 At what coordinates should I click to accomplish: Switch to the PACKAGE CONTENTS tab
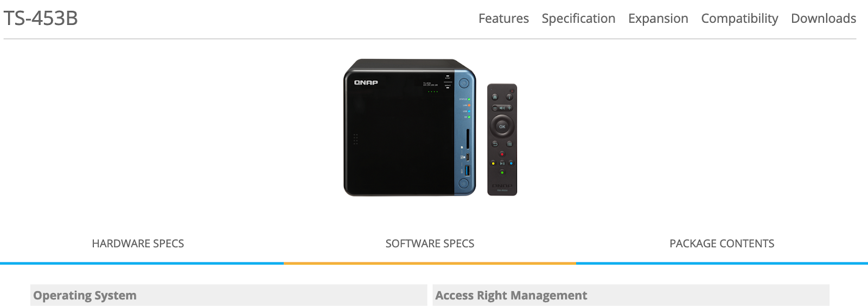pyautogui.click(x=722, y=243)
